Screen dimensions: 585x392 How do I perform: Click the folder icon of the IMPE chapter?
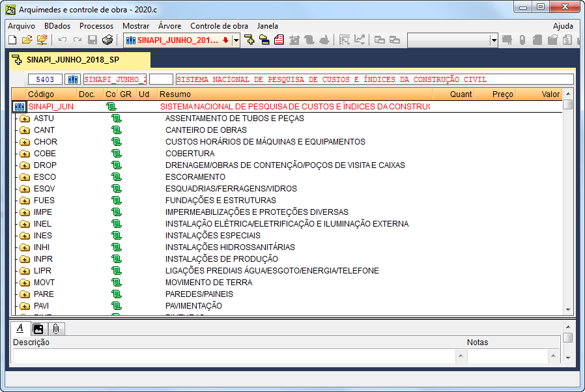tap(25, 212)
